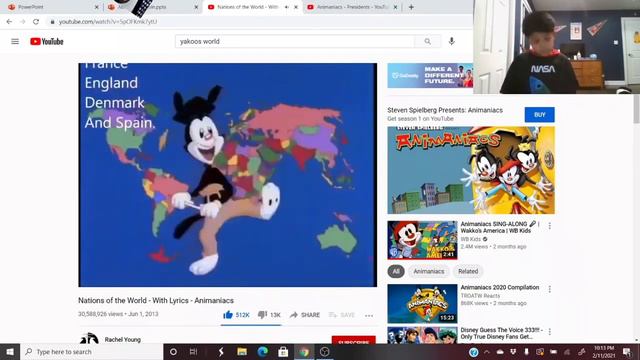This screenshot has height=360, width=640.
Task: Open the help question mark tray icon
Action: click(x=473, y=352)
